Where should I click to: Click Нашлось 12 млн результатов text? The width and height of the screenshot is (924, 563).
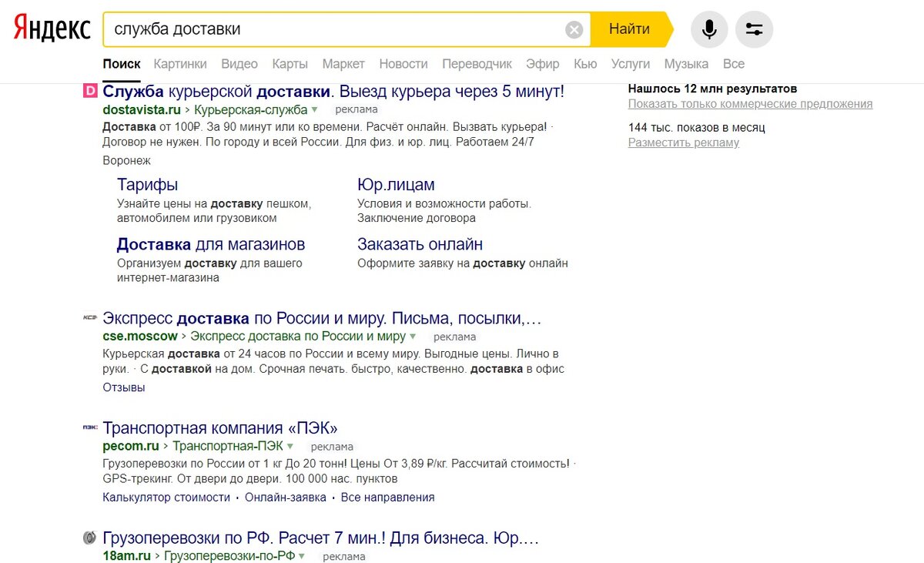coord(713,89)
